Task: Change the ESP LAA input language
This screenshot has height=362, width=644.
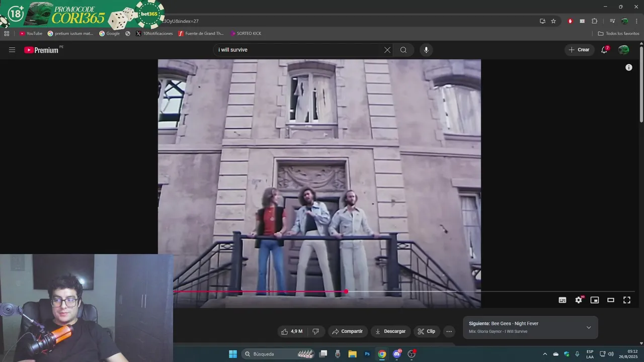Action: click(x=590, y=354)
